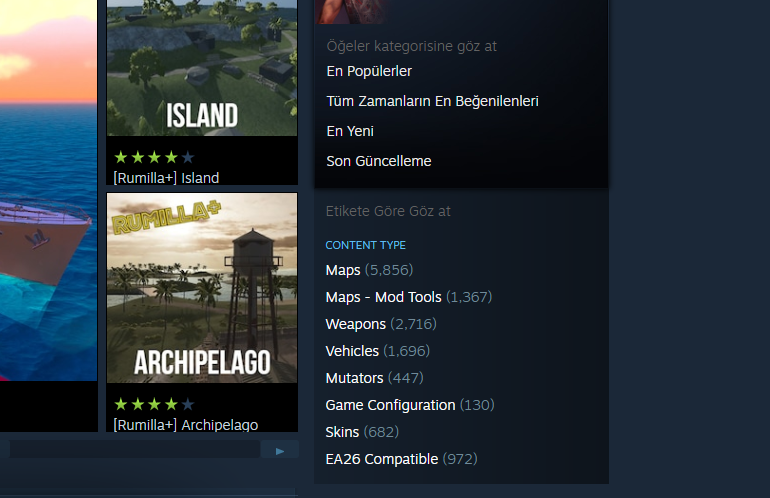Screen dimensions: 770x498
Task: Open the Island map thumbnail
Action: (x=202, y=68)
